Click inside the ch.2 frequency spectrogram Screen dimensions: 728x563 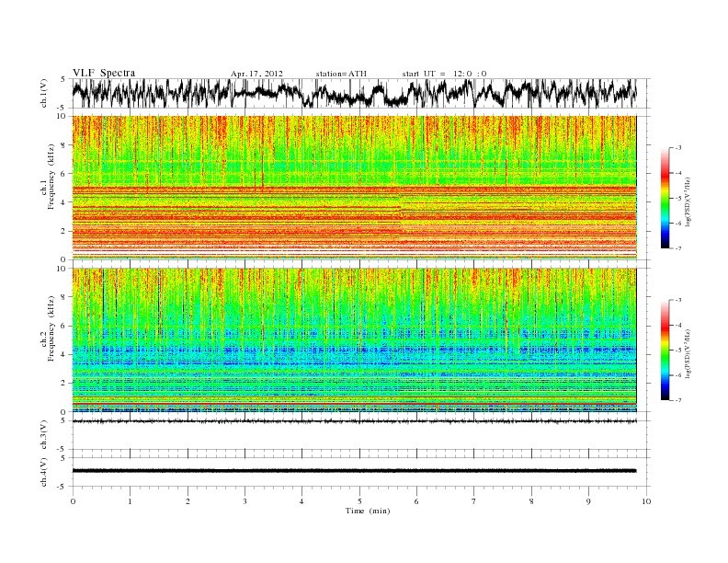(x=354, y=340)
